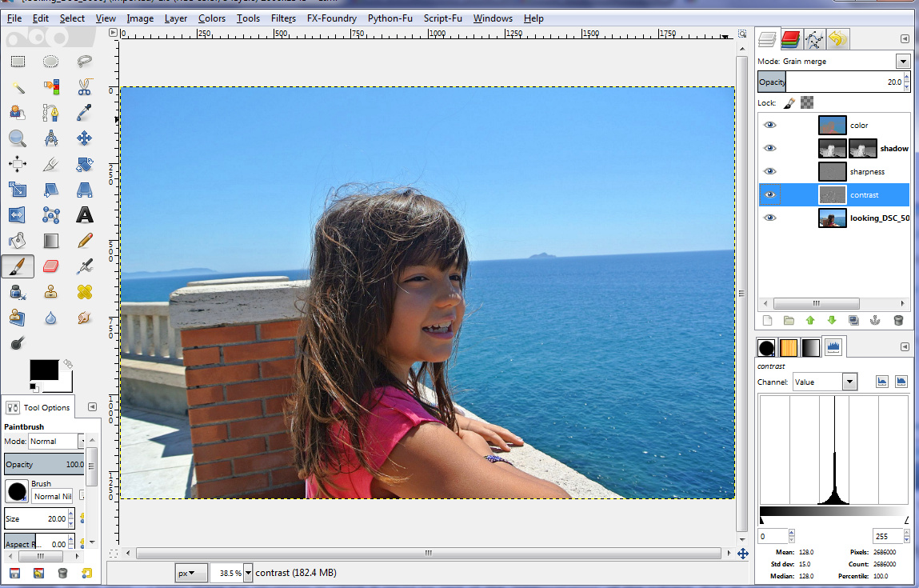Open the layer Mode dropdown
919x588 pixels.
coord(902,61)
